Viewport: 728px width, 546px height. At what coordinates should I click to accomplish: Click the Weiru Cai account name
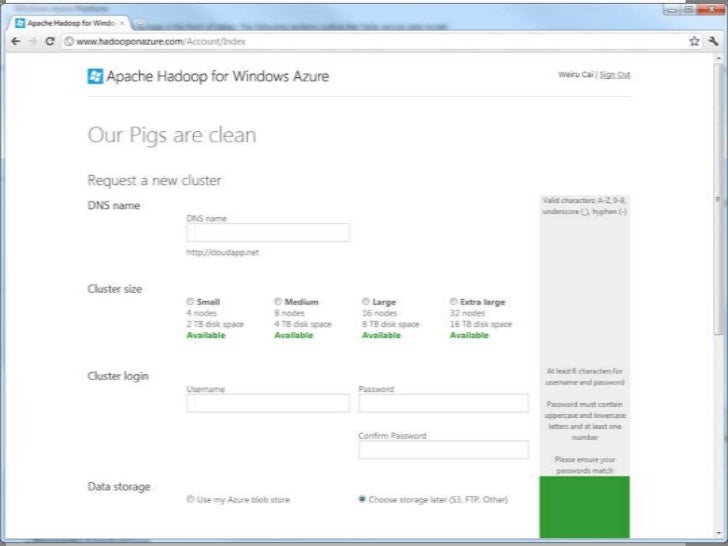point(576,75)
